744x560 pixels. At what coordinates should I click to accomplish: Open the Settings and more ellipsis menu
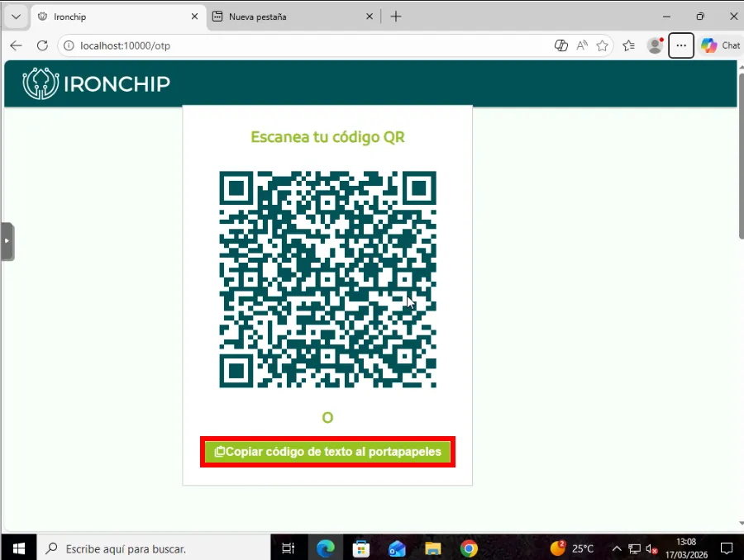click(681, 45)
